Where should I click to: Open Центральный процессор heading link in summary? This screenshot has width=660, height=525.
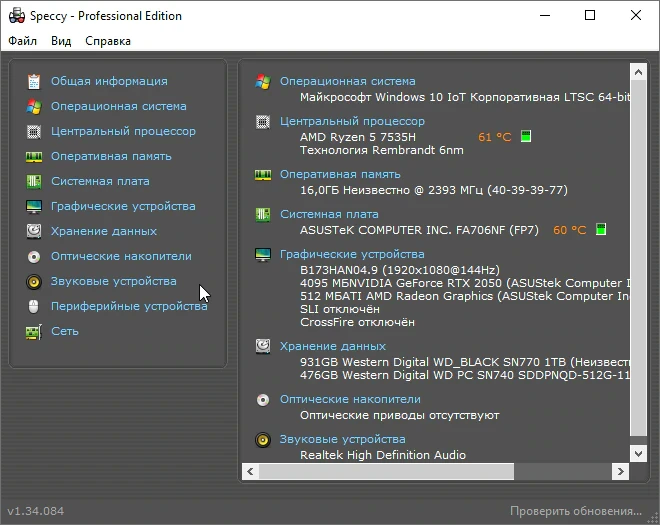click(352, 121)
